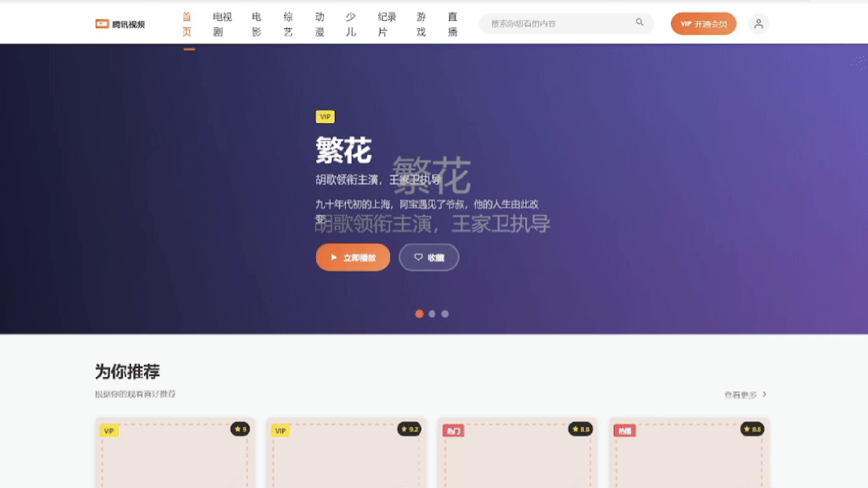Select the second carousel indicator dot
The height and width of the screenshot is (488, 868).
click(432, 314)
